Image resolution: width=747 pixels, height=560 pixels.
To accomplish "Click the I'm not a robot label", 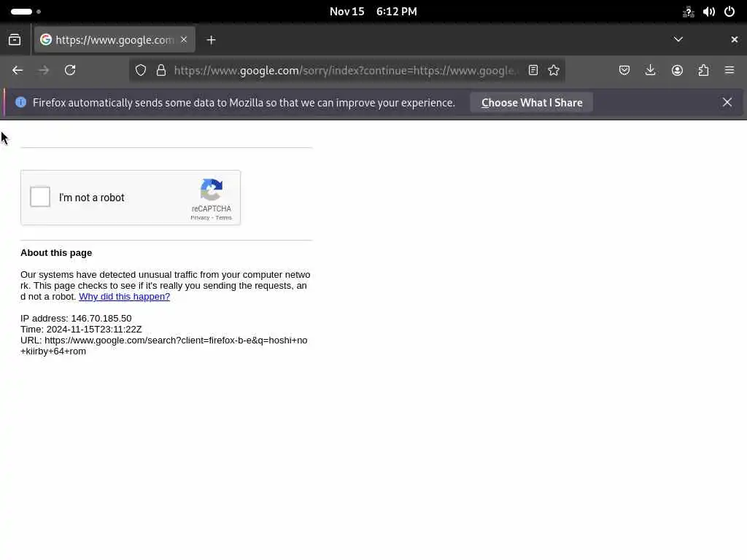I will pos(91,198).
